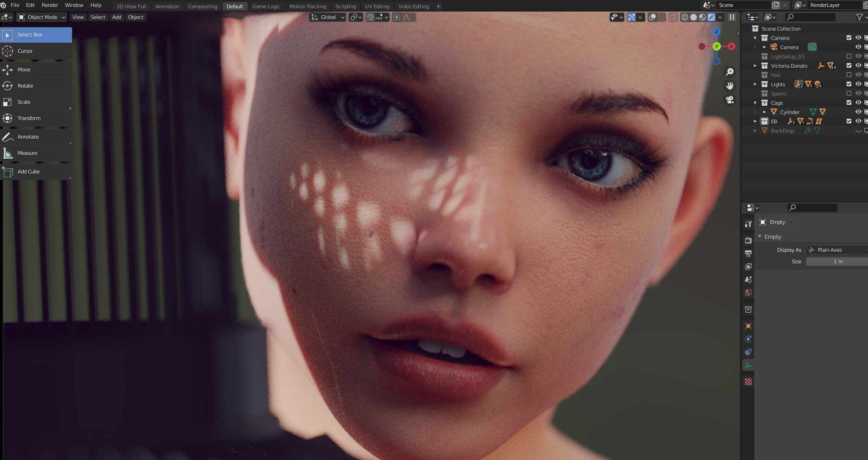Viewport: 868px width, 460px height.
Task: Choose the Rotate tool
Action: 36,86
